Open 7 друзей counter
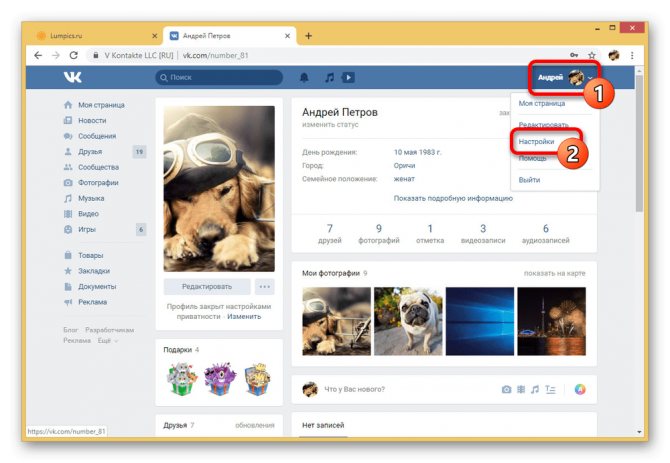Image resolution: width=670 pixels, height=463 pixels. (x=329, y=234)
